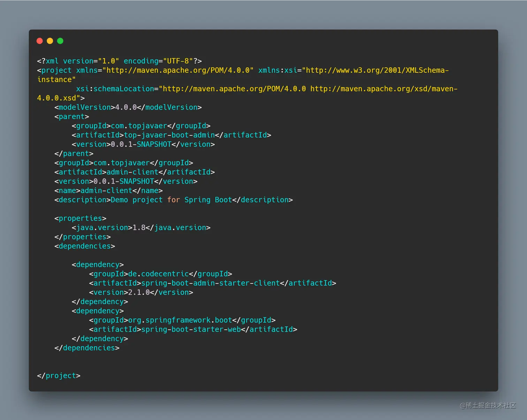
Task: Select the version 2.1.0 line
Action: point(141,293)
